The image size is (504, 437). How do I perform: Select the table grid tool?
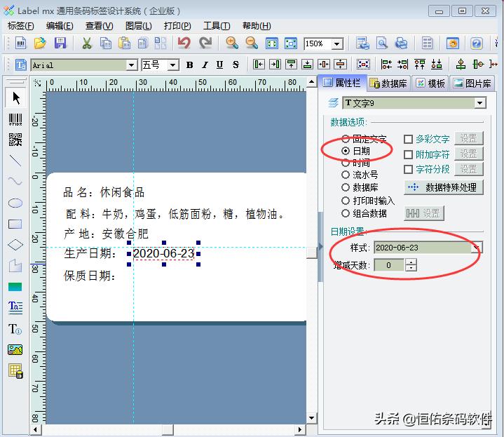click(x=15, y=371)
